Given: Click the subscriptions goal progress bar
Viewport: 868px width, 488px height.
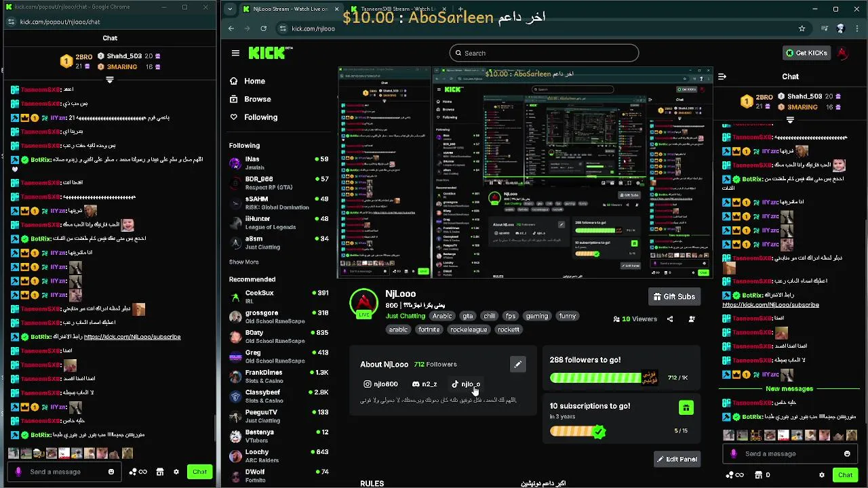Looking at the screenshot, I should 577,431.
